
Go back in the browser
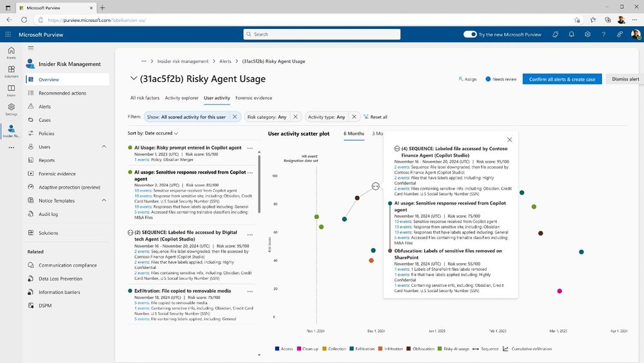point(9,20)
